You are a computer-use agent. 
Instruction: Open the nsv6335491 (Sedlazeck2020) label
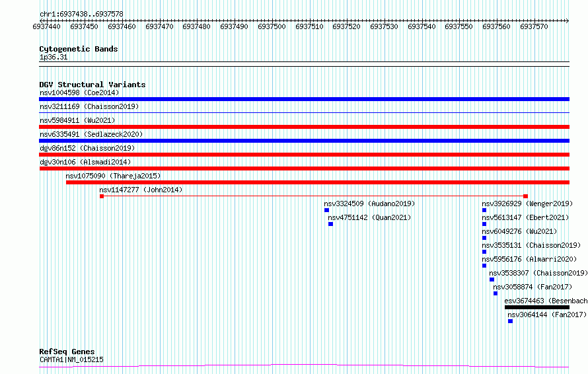coord(91,134)
